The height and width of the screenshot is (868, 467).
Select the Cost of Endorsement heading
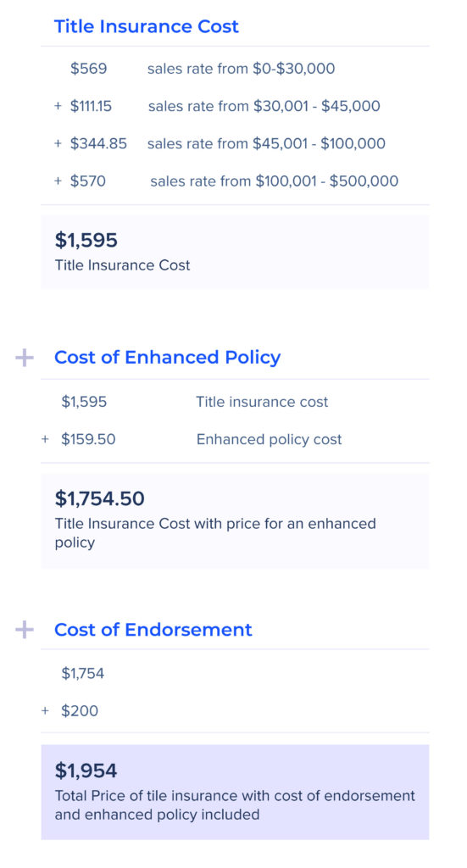(153, 630)
